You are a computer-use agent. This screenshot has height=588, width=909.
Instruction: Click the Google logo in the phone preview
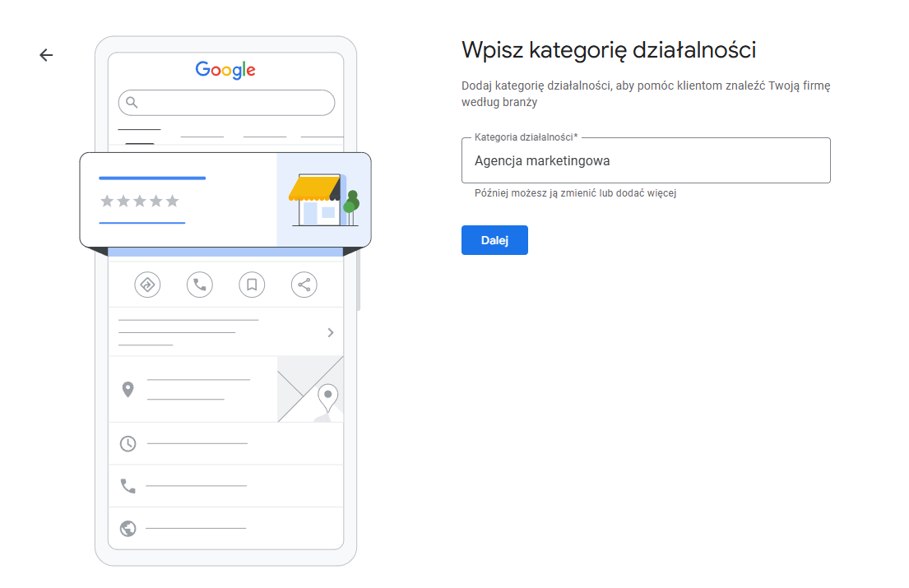click(225, 70)
